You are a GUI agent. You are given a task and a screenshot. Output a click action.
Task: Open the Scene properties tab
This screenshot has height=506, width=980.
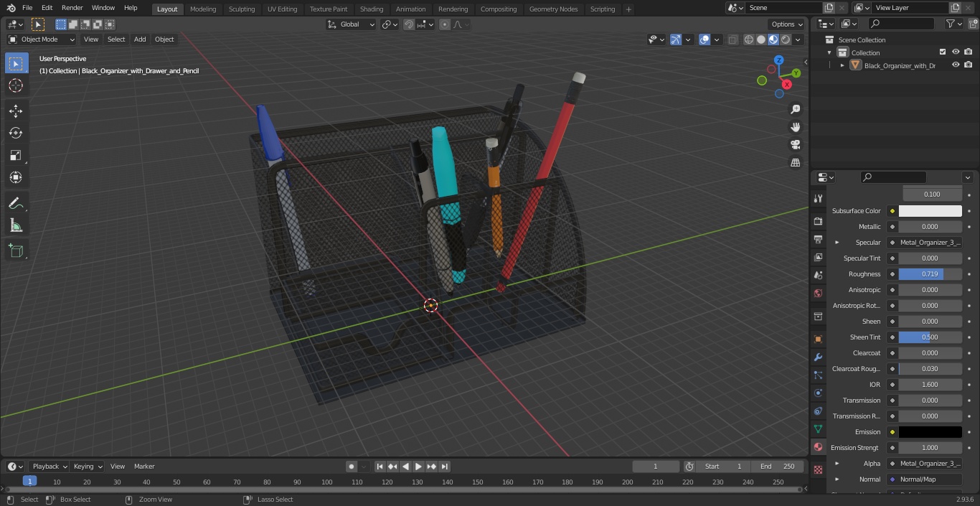[818, 275]
